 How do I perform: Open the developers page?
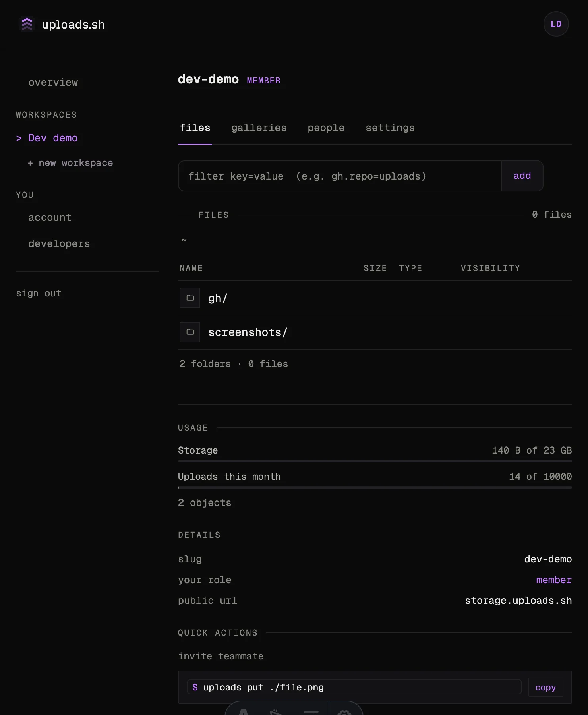pos(59,244)
